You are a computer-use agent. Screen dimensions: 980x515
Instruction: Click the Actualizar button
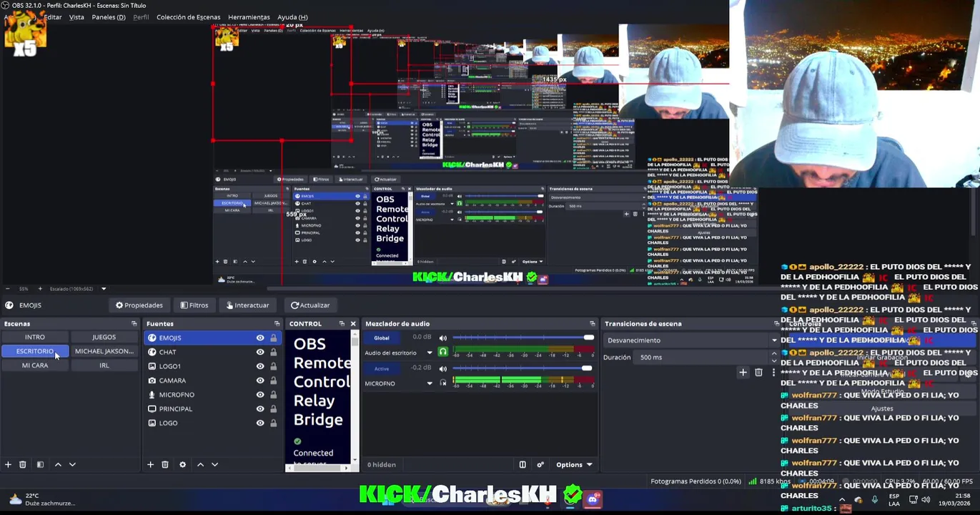click(x=310, y=305)
